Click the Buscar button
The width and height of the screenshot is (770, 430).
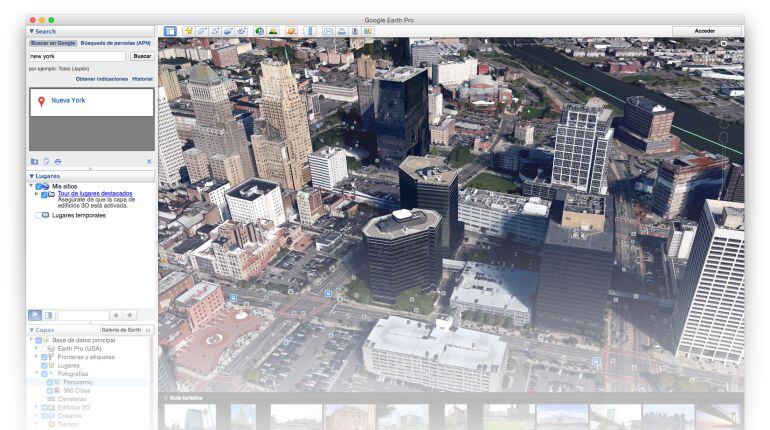click(x=142, y=56)
